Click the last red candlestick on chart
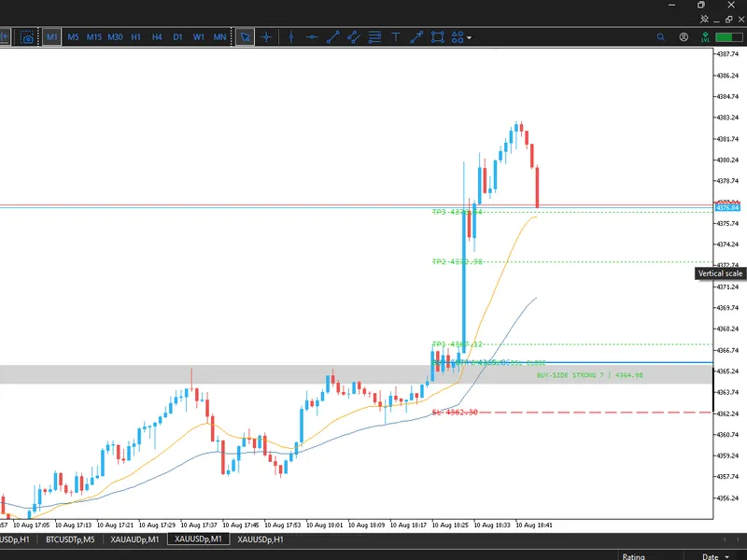The image size is (747, 560). (x=538, y=187)
